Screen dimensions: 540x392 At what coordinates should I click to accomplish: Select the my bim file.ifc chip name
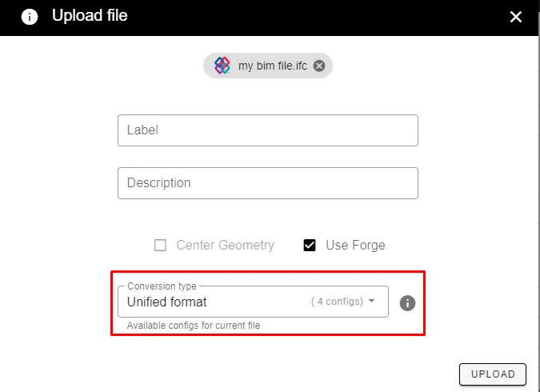(x=272, y=66)
